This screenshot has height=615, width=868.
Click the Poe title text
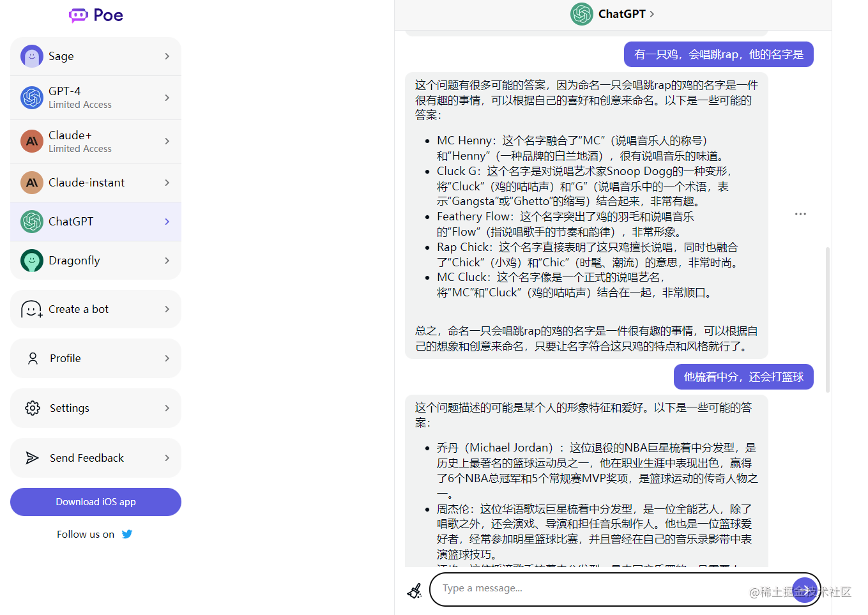pyautogui.click(x=108, y=15)
